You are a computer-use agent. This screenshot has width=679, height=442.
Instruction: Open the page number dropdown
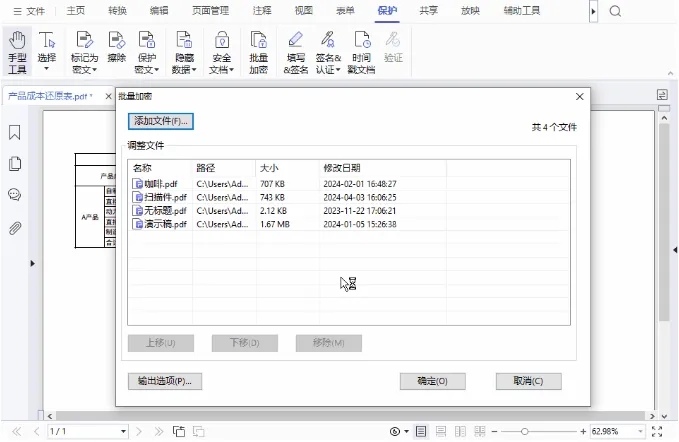pyautogui.click(x=124, y=431)
